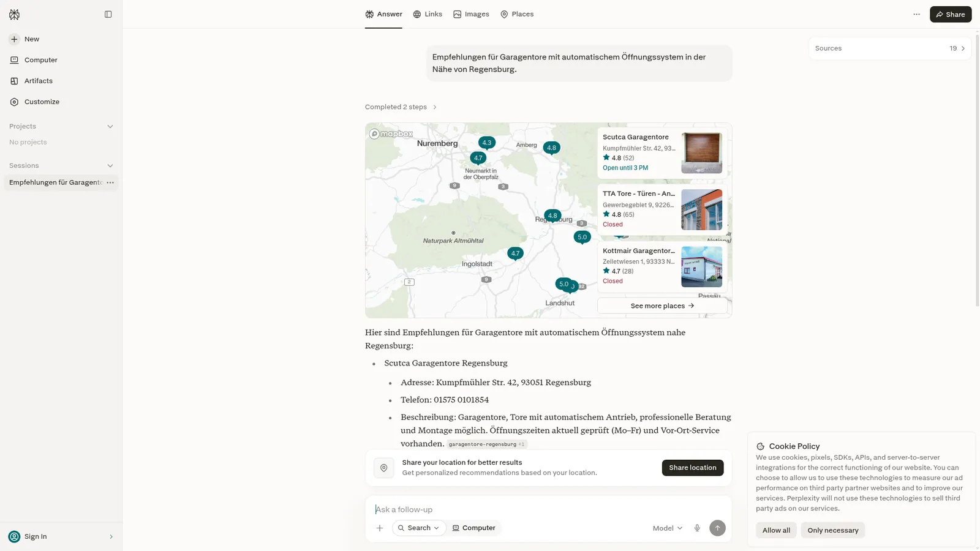Screen dimensions: 980x551
Task: Click the Mapbox logo on the map
Action: click(391, 133)
